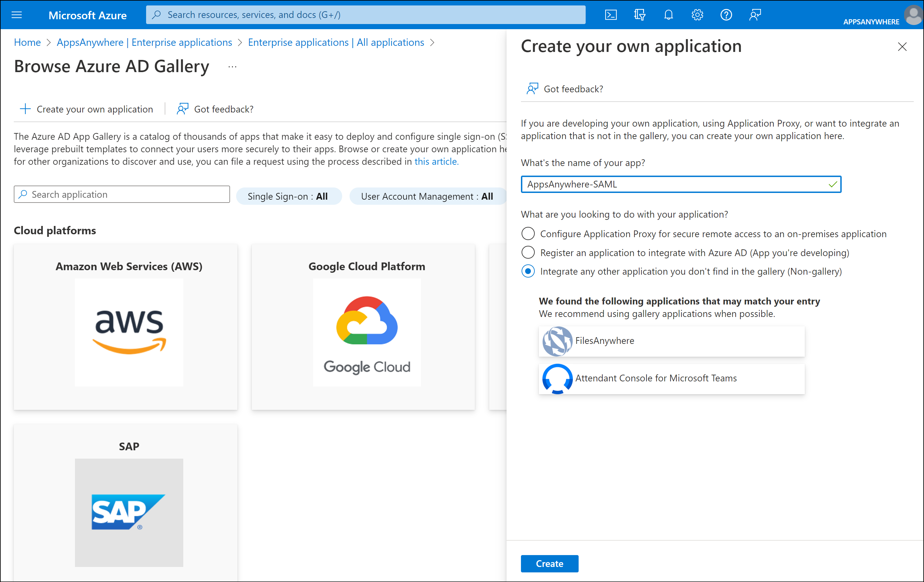Open the portal hamburger menu
Image resolution: width=924 pixels, height=582 pixels.
(17, 15)
